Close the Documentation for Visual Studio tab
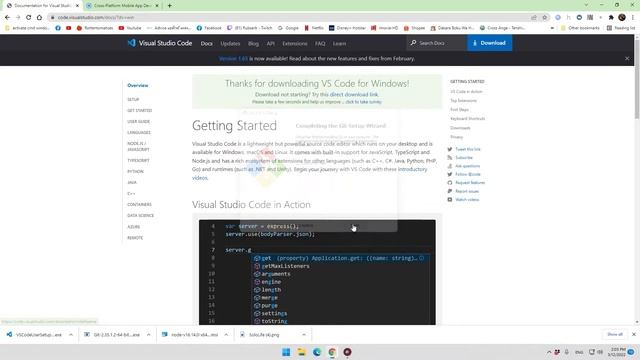This screenshot has width=640, height=360. coord(77,6)
